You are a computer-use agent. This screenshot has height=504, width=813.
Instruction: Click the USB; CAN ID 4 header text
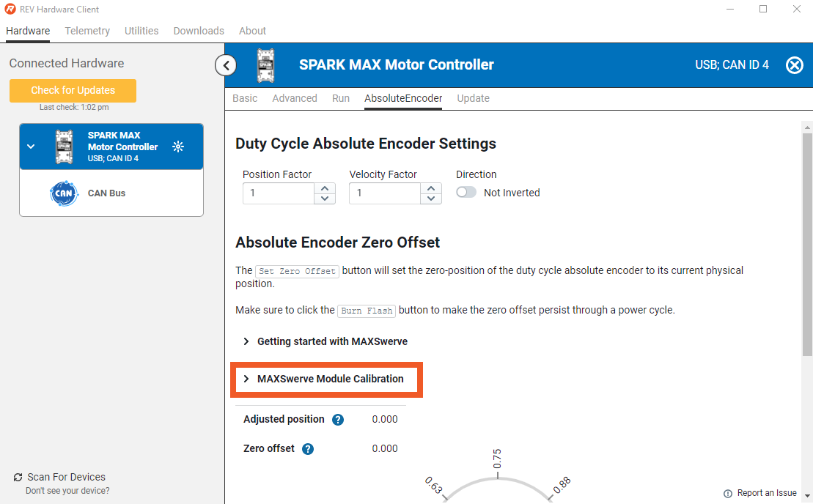732,65
